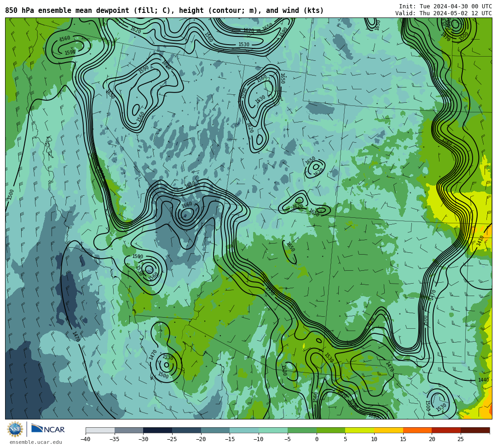Click the colorbar tick label -20
Screen dimensions: 497x448
tap(201, 439)
